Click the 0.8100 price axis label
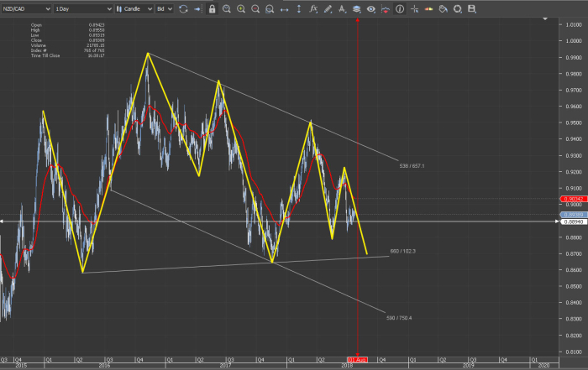The height and width of the screenshot is (370, 588). [x=574, y=352]
